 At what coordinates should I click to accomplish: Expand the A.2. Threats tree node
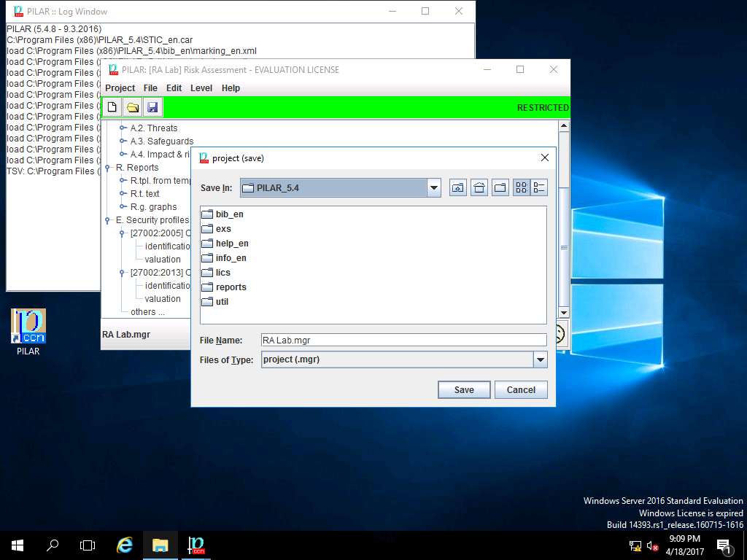123,128
